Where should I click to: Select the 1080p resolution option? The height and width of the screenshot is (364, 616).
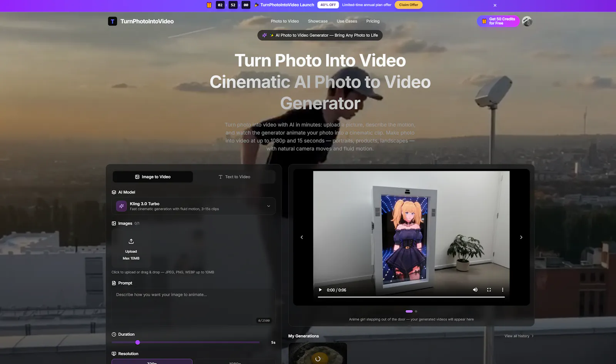235,362
